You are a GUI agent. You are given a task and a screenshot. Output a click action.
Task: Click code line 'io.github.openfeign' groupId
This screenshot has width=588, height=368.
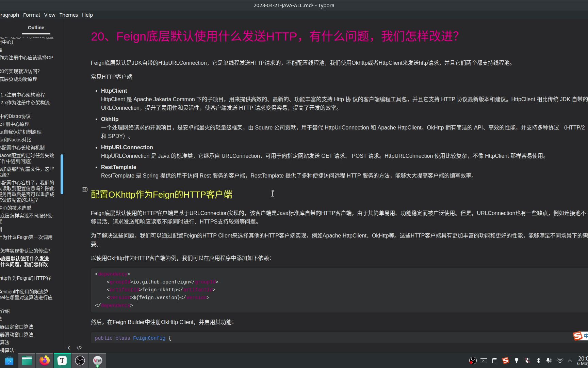162,282
